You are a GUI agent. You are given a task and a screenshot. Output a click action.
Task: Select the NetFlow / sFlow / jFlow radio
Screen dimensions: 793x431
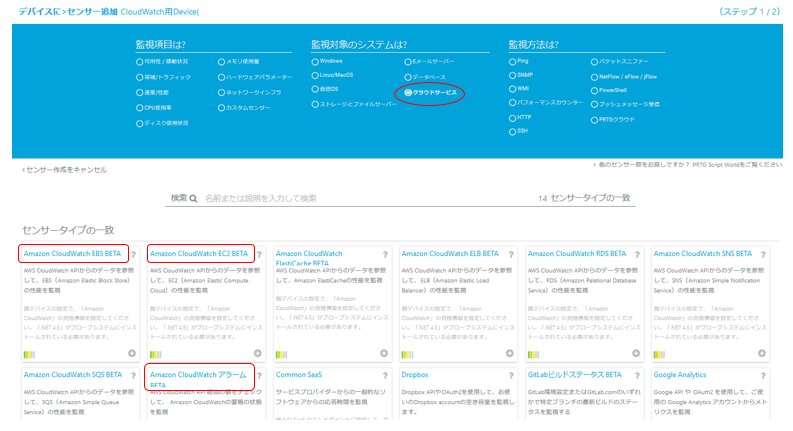(594, 77)
